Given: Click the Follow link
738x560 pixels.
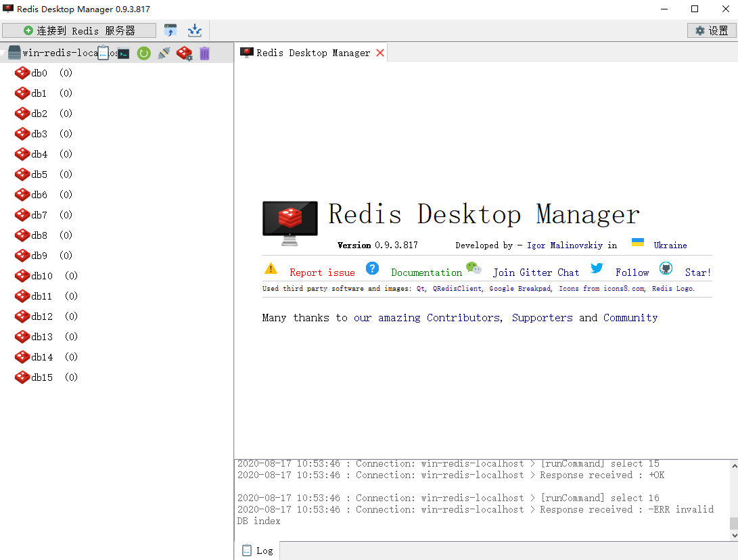Looking at the screenshot, I should [632, 273].
